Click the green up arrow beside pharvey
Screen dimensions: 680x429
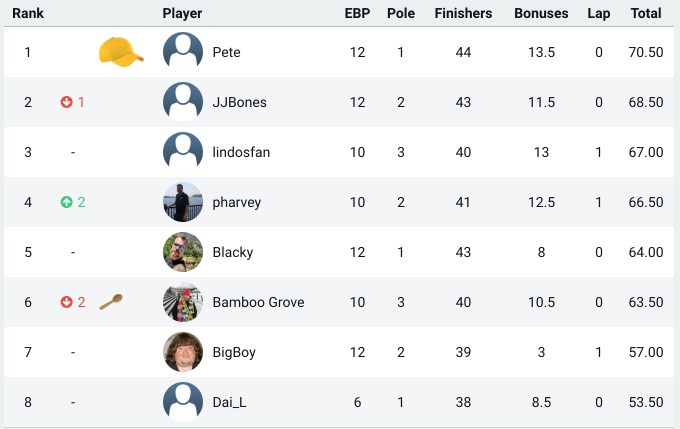66,202
